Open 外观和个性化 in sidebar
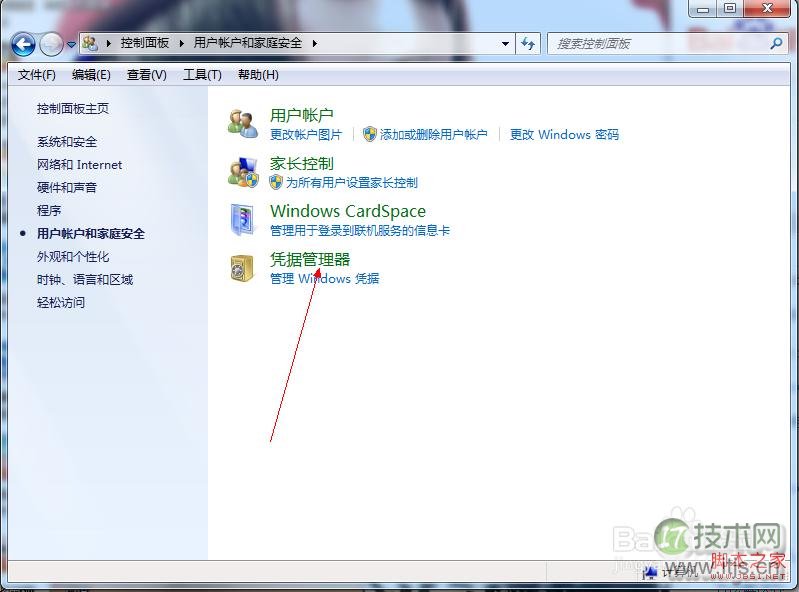The width and height of the screenshot is (799, 592). (x=73, y=257)
